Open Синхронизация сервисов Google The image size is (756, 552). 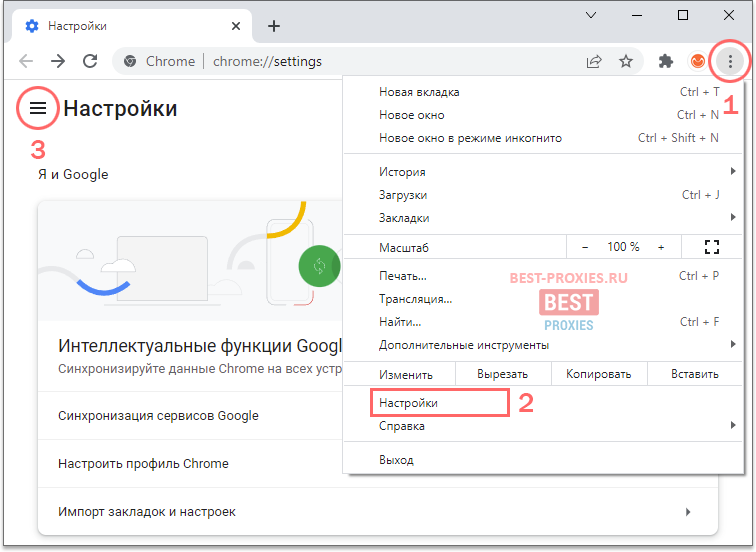[x=190, y=416]
